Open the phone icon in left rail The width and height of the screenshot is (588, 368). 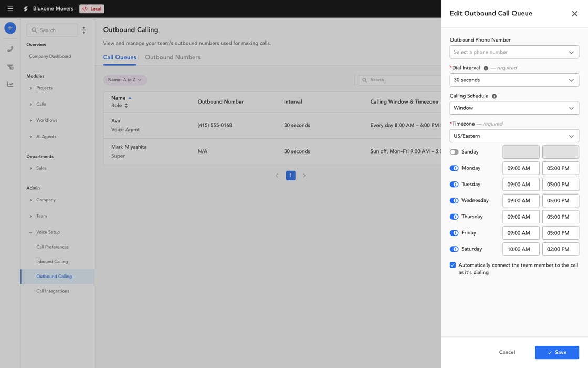10,49
